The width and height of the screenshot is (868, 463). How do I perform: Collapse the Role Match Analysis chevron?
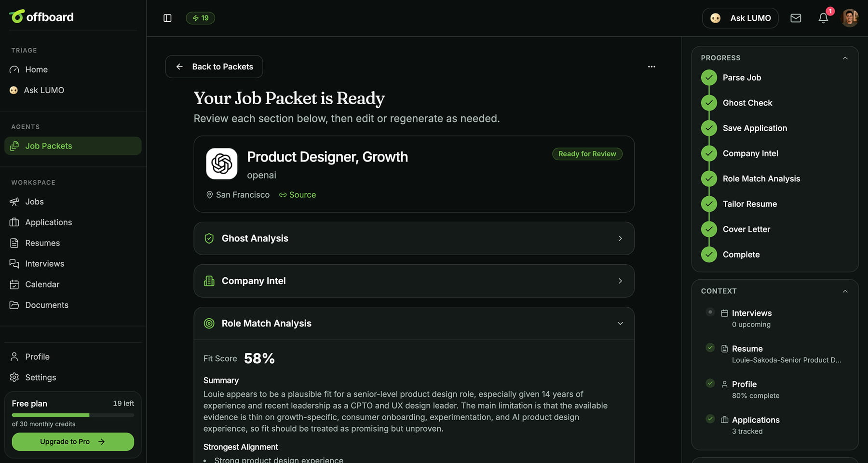coord(620,323)
